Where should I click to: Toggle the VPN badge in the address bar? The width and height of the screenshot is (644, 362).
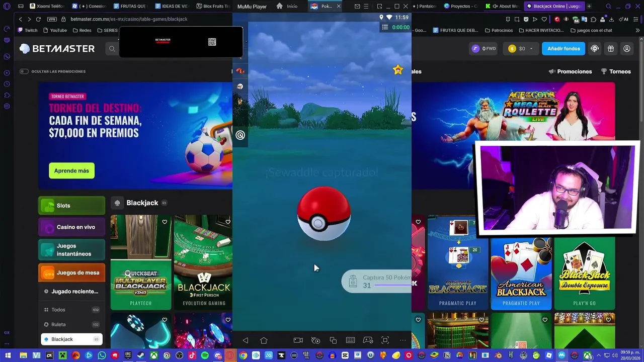point(52,19)
